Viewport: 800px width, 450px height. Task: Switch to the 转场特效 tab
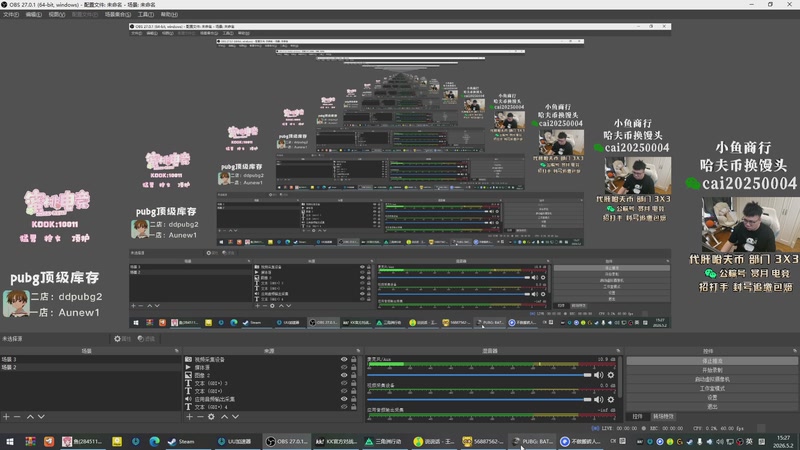[x=663, y=416]
